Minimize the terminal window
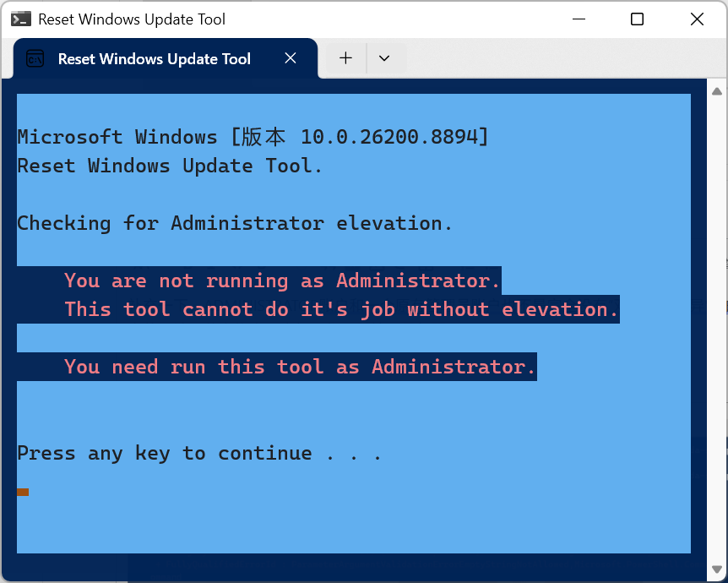This screenshot has width=728, height=583. click(x=579, y=19)
